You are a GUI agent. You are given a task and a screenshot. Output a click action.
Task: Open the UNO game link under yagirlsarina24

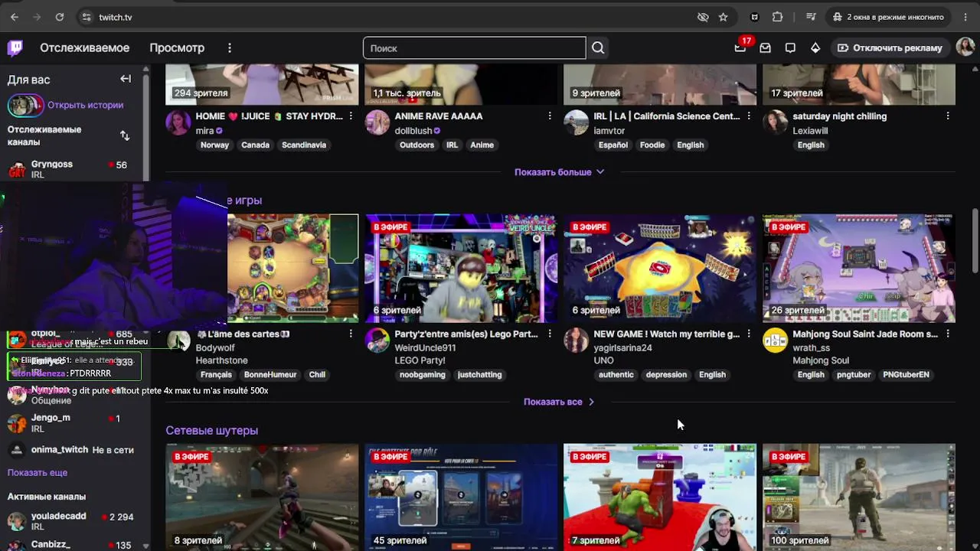[x=603, y=360]
